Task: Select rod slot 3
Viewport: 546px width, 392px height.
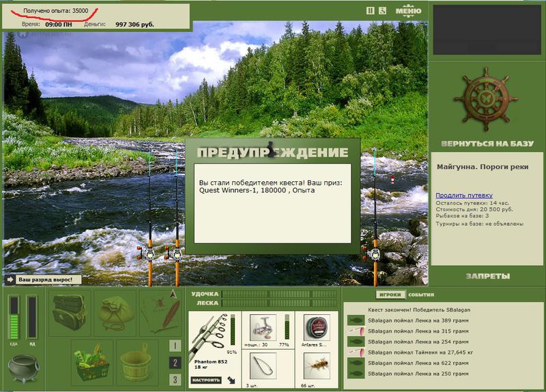Action: 175,379
